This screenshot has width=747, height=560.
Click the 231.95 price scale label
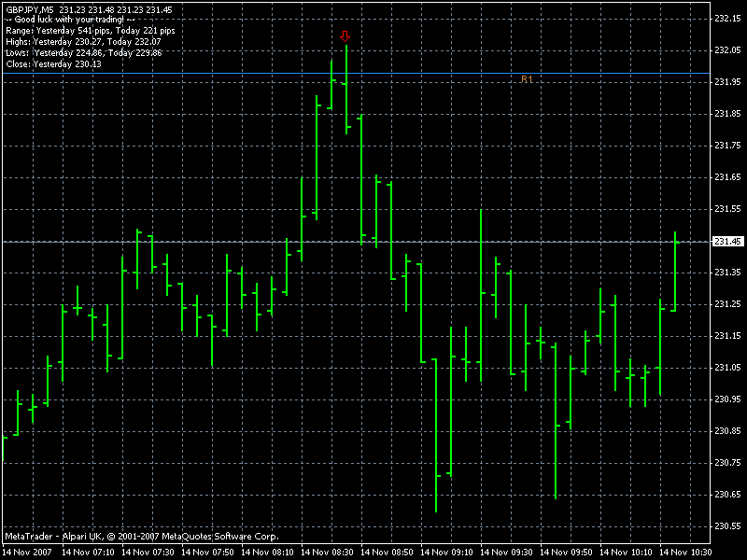(728, 82)
